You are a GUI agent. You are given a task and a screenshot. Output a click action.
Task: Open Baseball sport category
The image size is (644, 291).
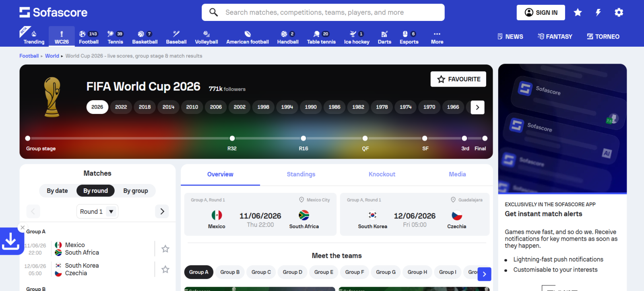point(176,37)
